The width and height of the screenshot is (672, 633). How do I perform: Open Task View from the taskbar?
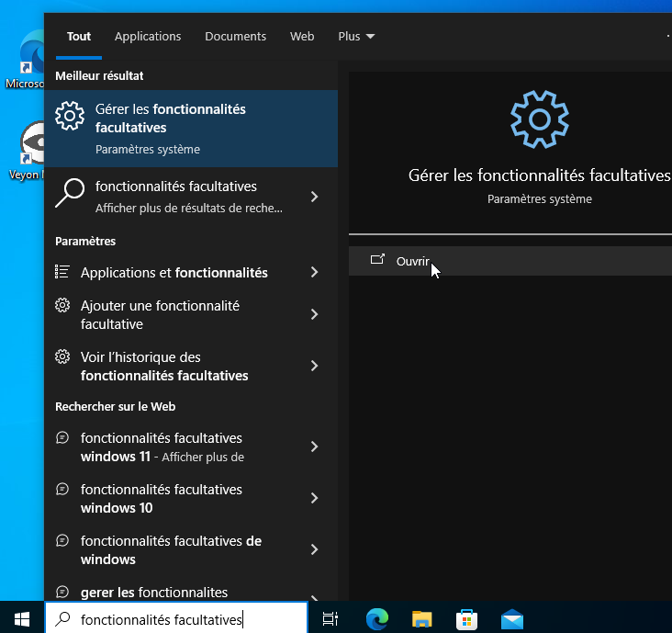coord(330,619)
